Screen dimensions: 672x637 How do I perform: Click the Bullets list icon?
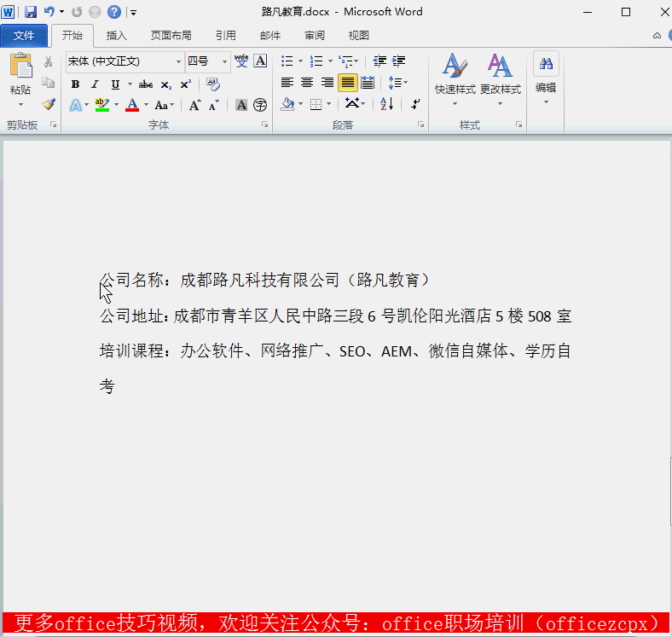[x=287, y=61]
